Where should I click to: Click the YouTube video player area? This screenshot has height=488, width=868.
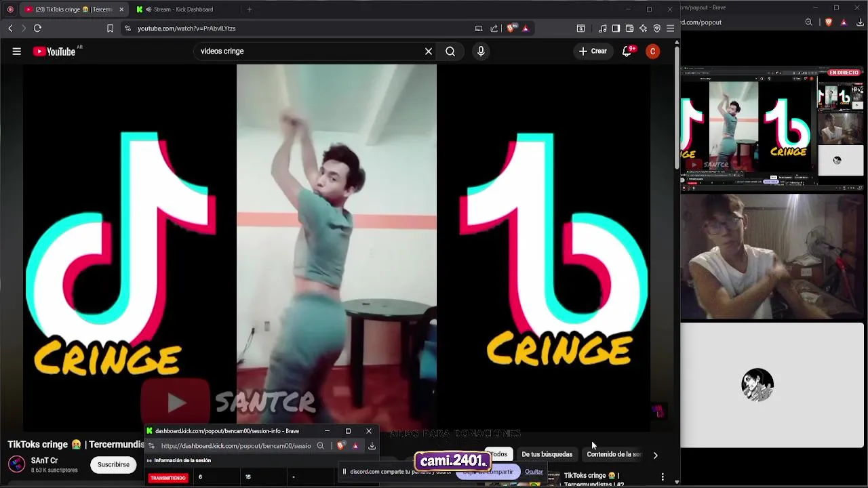336,247
